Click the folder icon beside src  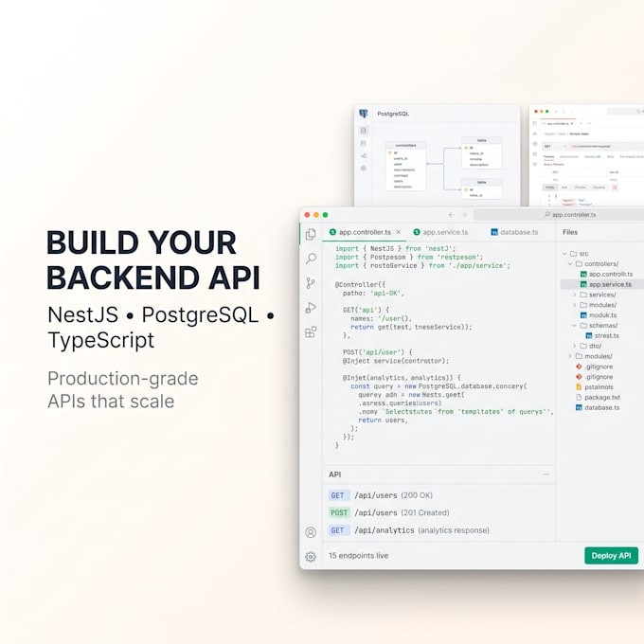pyautogui.click(x=573, y=254)
